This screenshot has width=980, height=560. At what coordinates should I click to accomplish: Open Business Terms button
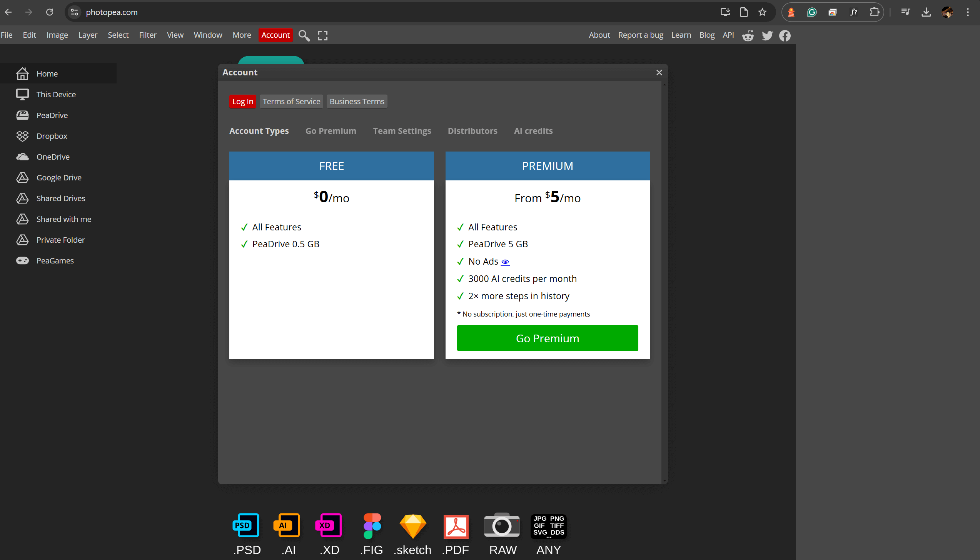pyautogui.click(x=357, y=102)
